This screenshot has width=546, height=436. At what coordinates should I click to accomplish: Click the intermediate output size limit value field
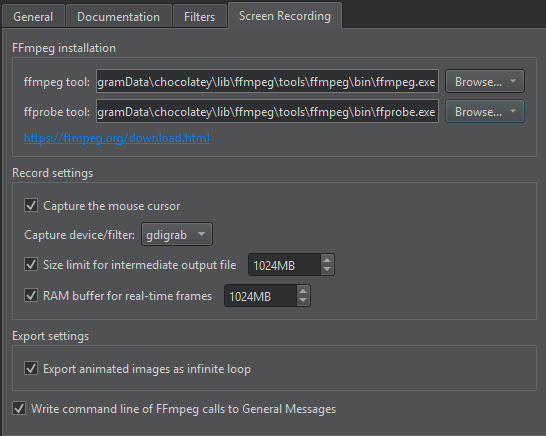284,265
